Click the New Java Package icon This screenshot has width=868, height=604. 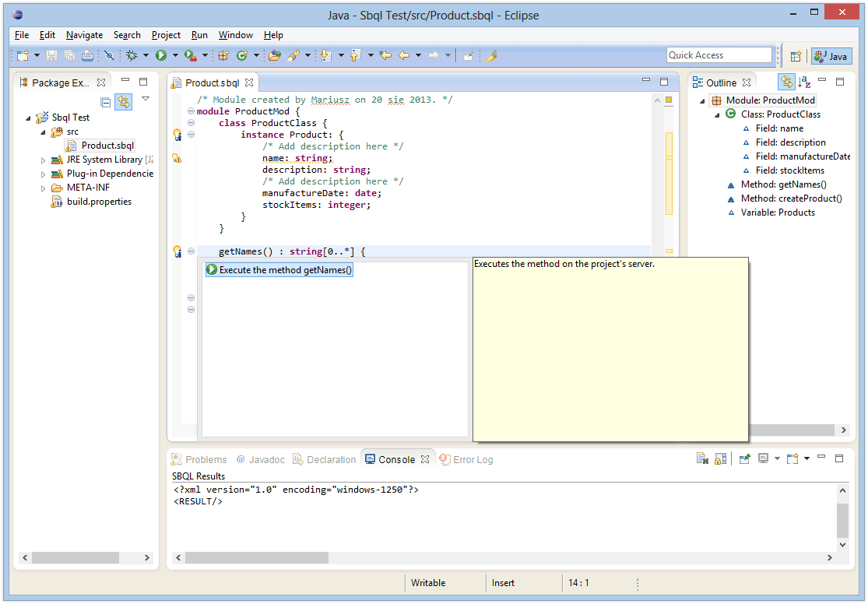(223, 55)
